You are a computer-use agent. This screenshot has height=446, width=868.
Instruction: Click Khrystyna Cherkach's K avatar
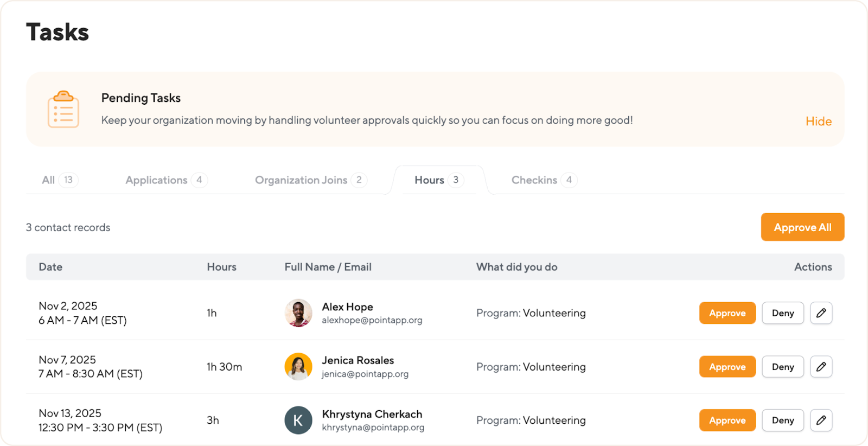298,420
